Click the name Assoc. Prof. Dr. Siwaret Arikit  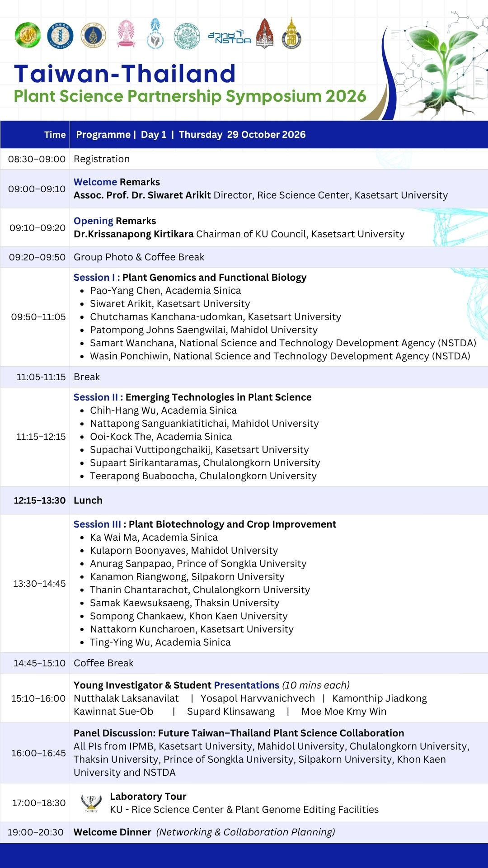click(x=142, y=195)
